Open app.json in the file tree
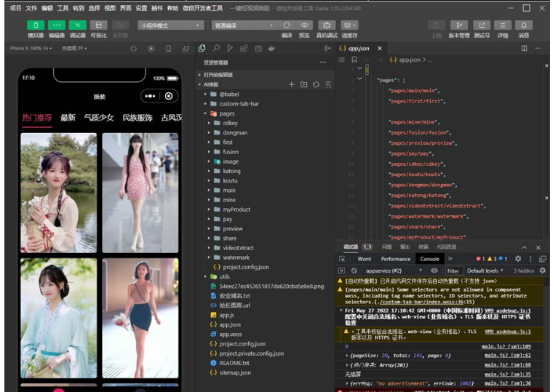558x392 pixels. click(x=230, y=324)
